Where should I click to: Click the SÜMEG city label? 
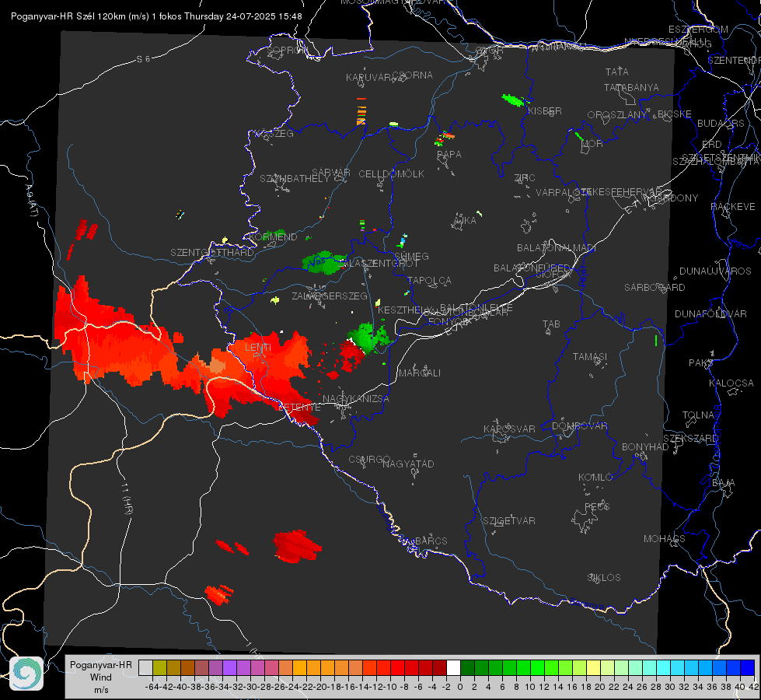[411, 257]
